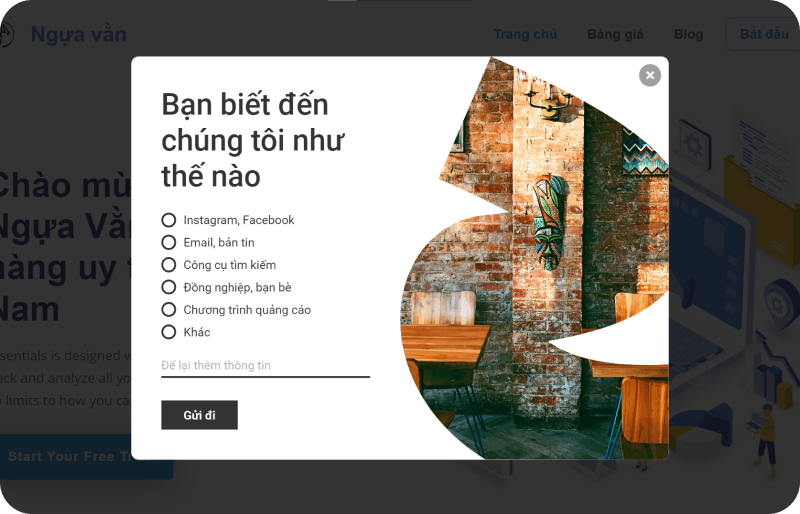Close the survey popup with X icon
The image size is (800, 514).
[649, 76]
